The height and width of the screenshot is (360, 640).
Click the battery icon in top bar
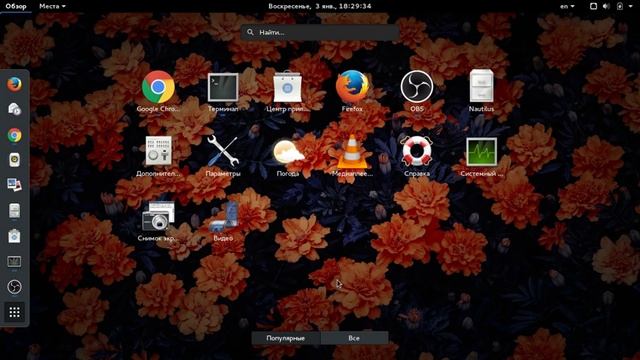tap(620, 6)
